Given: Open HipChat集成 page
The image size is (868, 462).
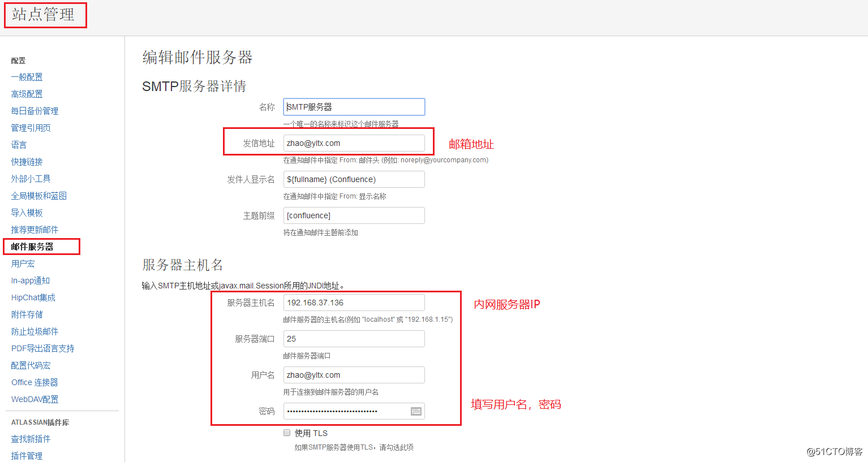Looking at the screenshot, I should pyautogui.click(x=33, y=297).
